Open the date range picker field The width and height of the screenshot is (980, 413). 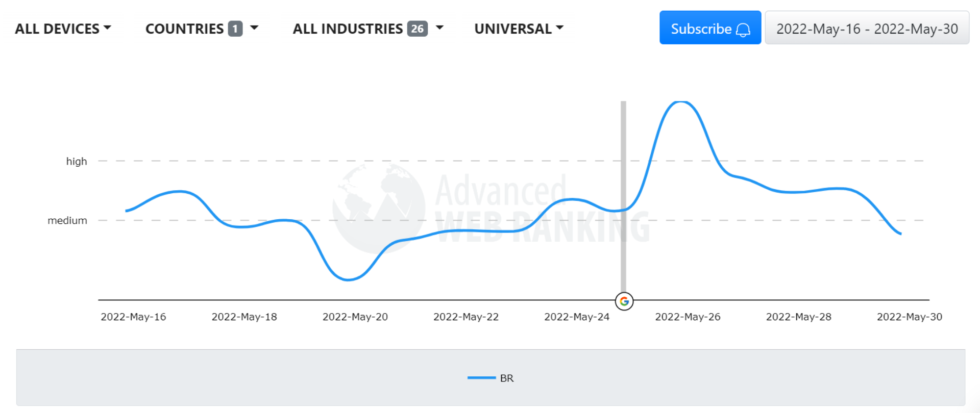867,29
